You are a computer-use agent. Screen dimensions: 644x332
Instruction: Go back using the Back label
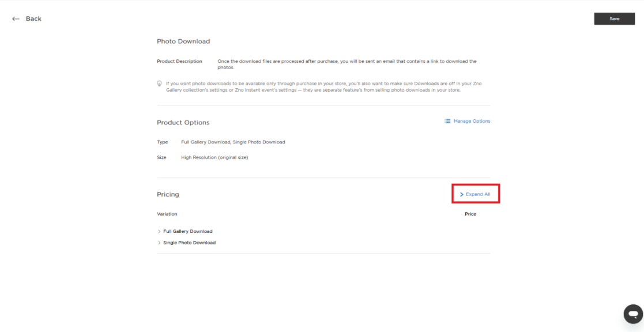(33, 19)
